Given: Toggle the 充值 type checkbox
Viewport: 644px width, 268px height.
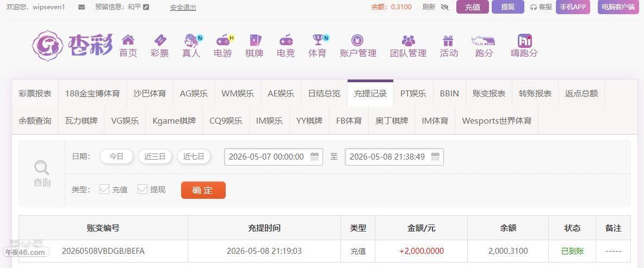Looking at the screenshot, I should click(x=104, y=189).
